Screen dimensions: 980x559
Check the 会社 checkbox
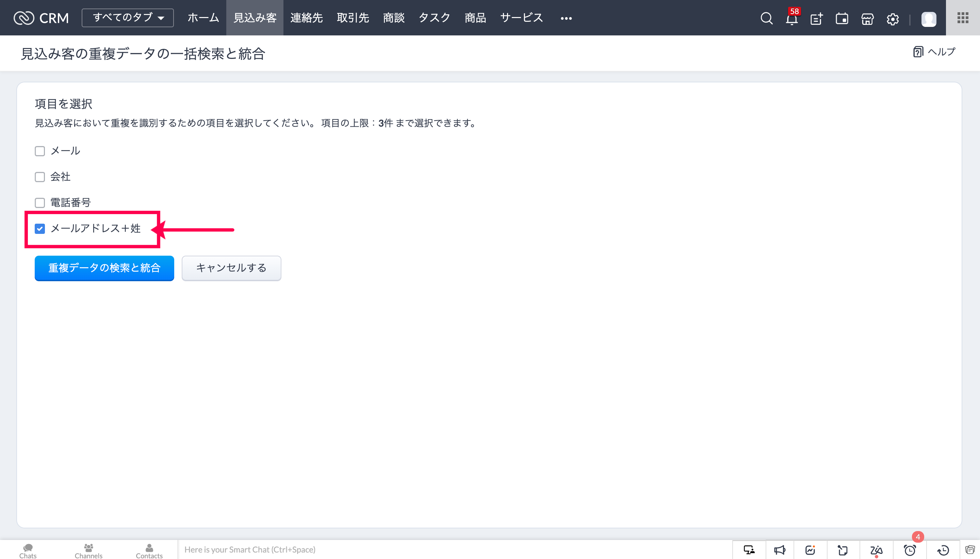[40, 177]
